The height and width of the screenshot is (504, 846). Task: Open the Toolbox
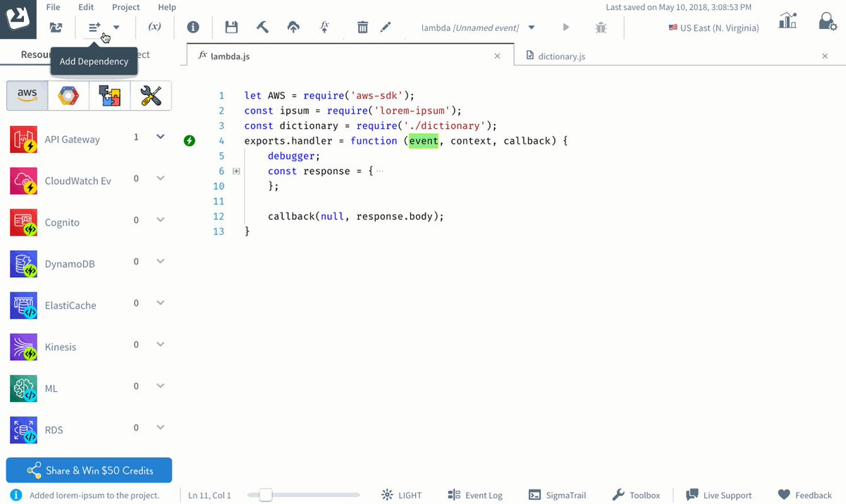[x=637, y=495]
